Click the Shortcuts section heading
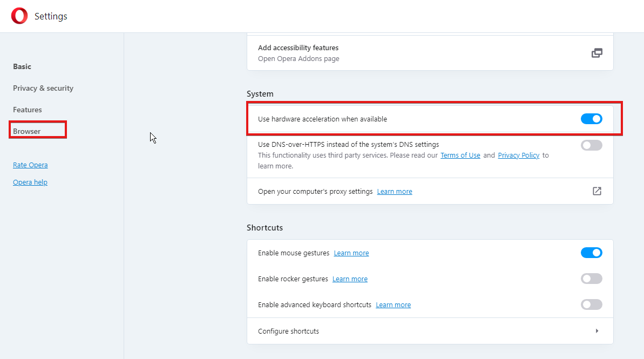Viewport: 644px width, 359px height. pyautogui.click(x=265, y=228)
